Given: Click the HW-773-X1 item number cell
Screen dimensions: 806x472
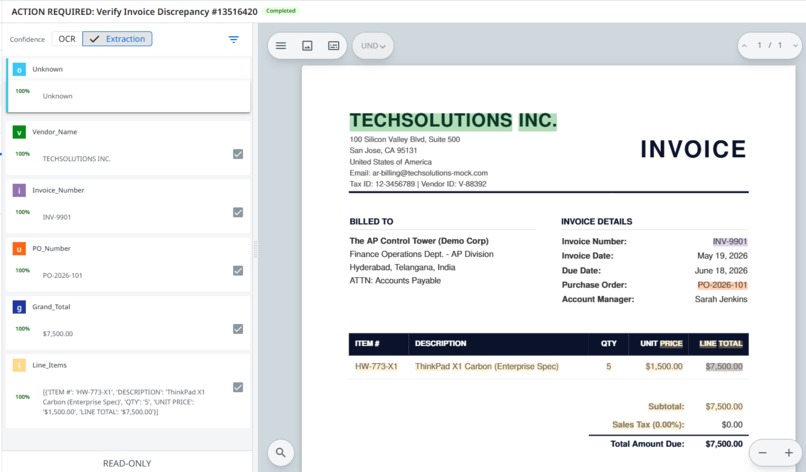Looking at the screenshot, I should pos(376,367).
